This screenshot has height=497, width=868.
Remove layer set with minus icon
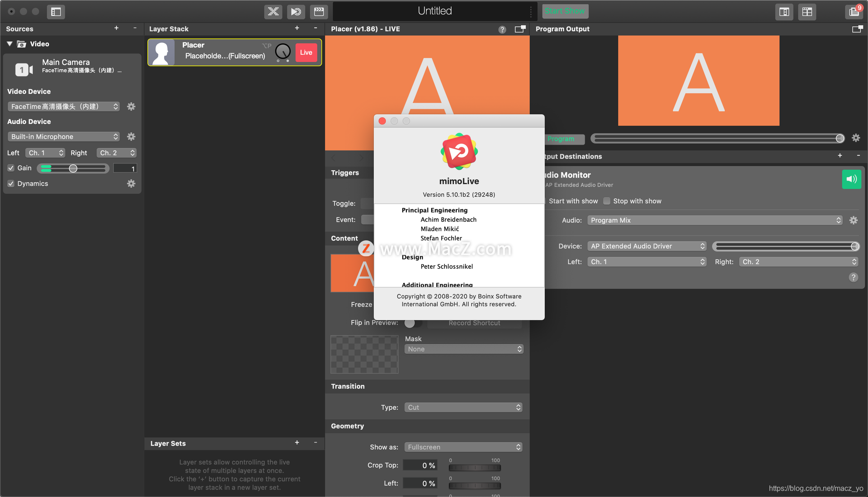[x=316, y=443]
